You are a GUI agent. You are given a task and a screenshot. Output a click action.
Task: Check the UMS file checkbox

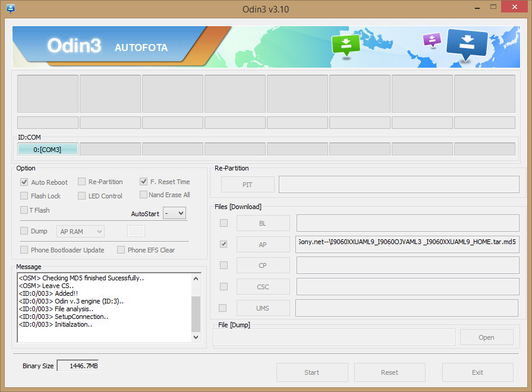tap(222, 308)
